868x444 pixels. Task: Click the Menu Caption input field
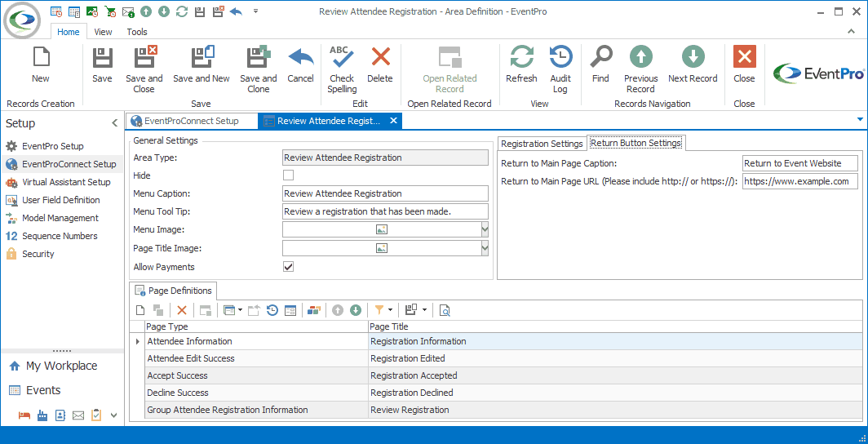pos(385,193)
